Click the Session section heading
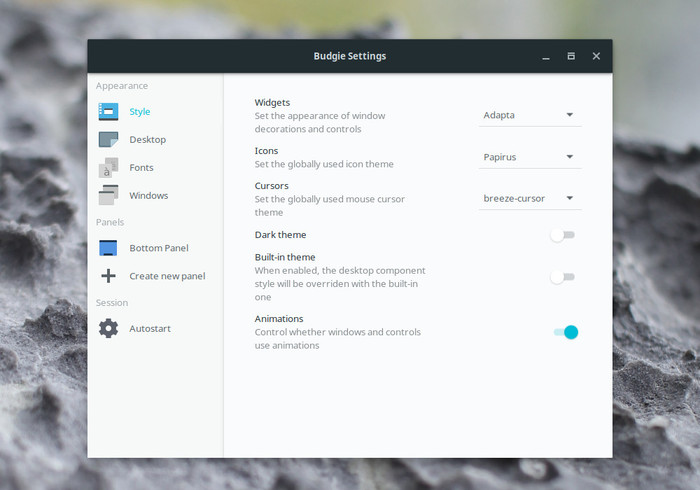The width and height of the screenshot is (700, 490). [x=112, y=303]
